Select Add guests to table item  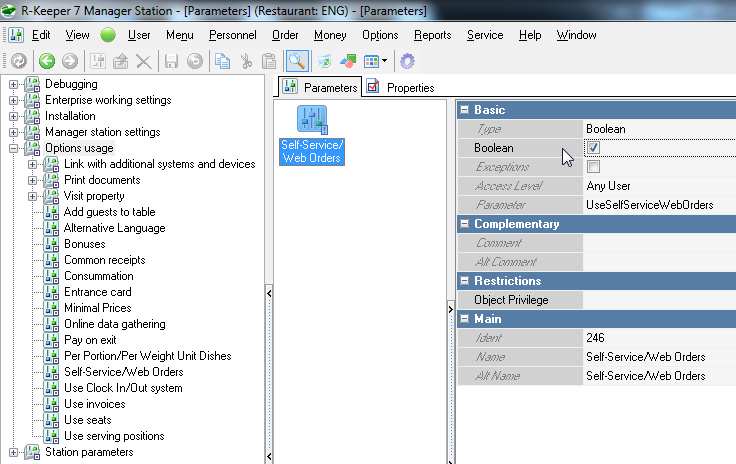click(x=109, y=212)
